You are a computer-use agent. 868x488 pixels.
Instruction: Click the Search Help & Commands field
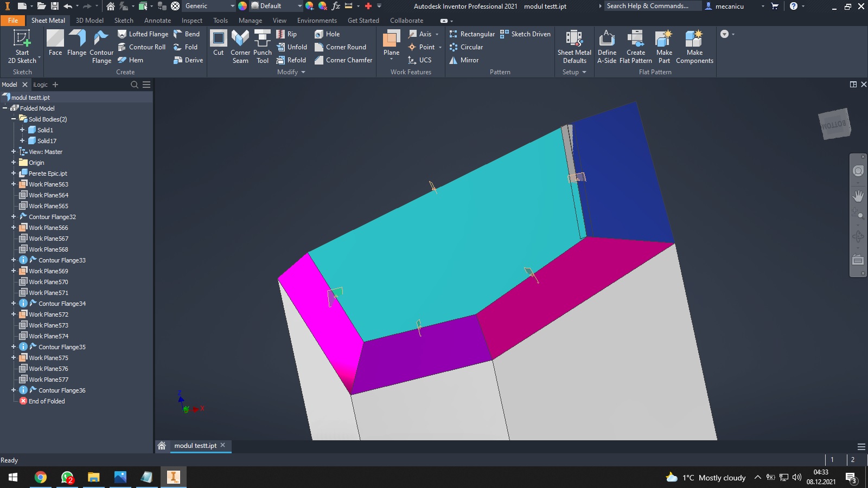click(651, 6)
